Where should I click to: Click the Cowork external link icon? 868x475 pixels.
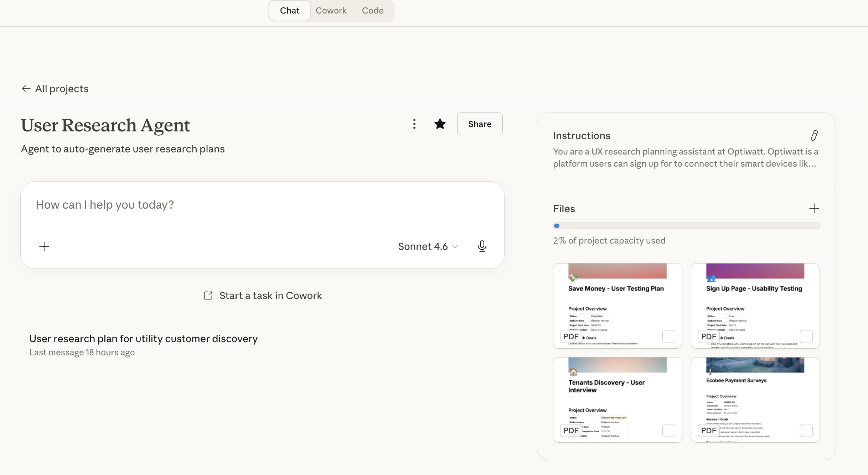point(208,296)
